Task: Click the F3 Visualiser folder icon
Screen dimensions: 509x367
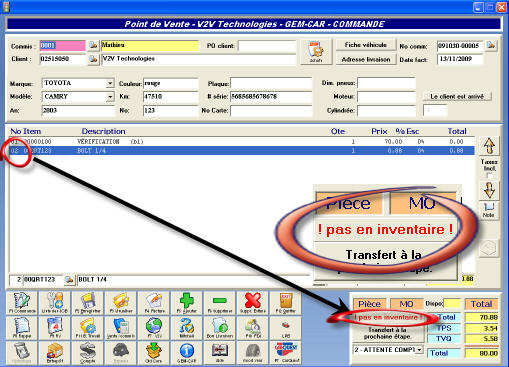Action: click(121, 303)
